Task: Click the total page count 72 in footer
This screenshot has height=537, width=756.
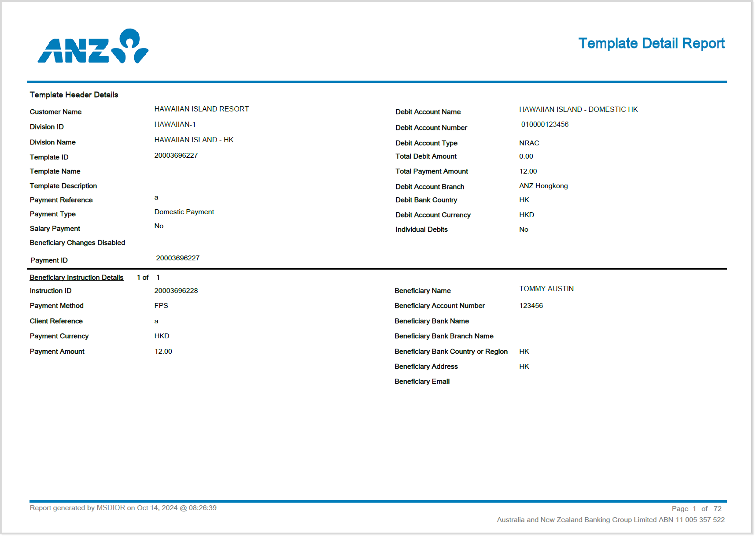Action: [717, 509]
